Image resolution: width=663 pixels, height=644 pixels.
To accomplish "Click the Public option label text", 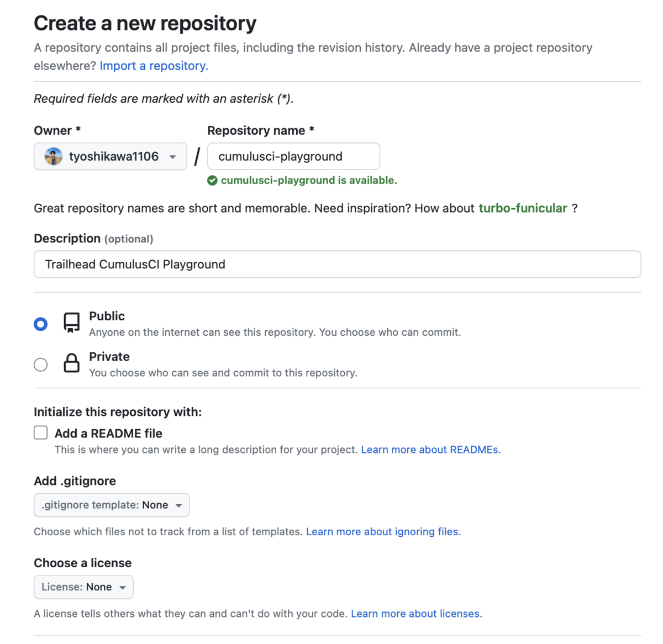I will tap(107, 316).
